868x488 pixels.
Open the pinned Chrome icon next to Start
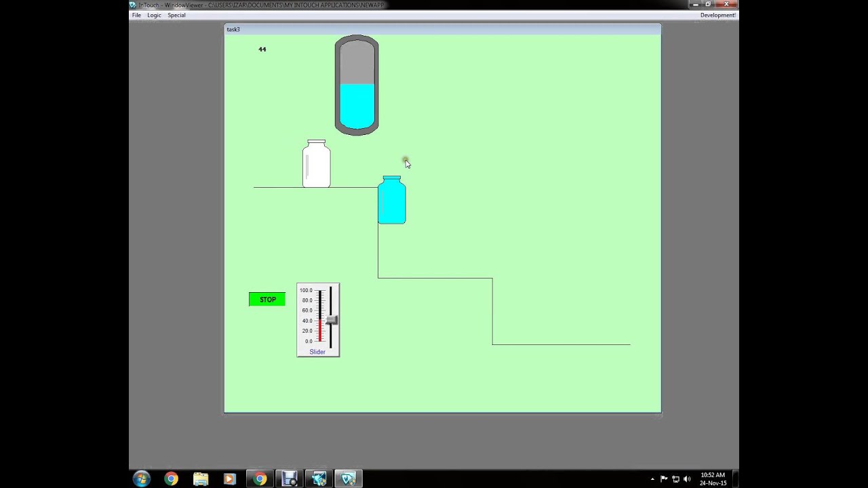coord(171,479)
